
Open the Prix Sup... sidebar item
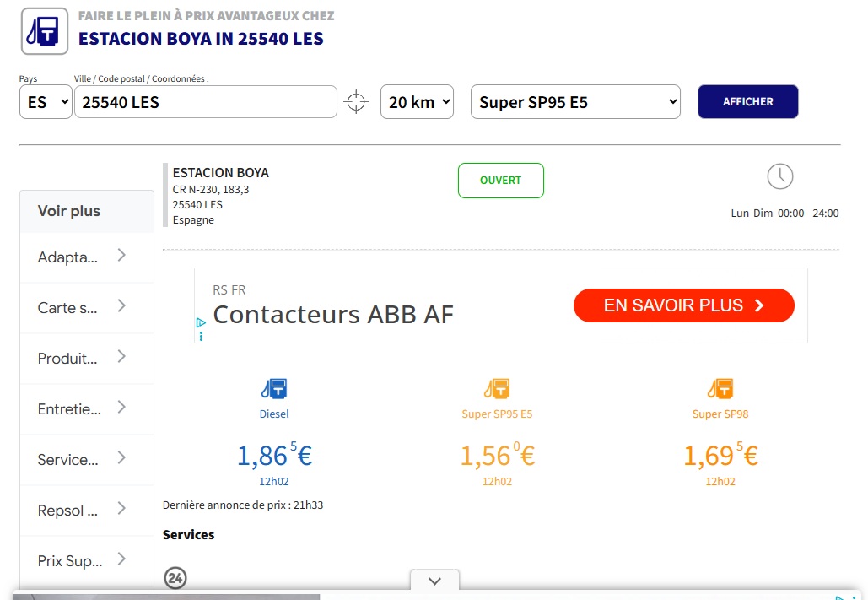pos(86,560)
